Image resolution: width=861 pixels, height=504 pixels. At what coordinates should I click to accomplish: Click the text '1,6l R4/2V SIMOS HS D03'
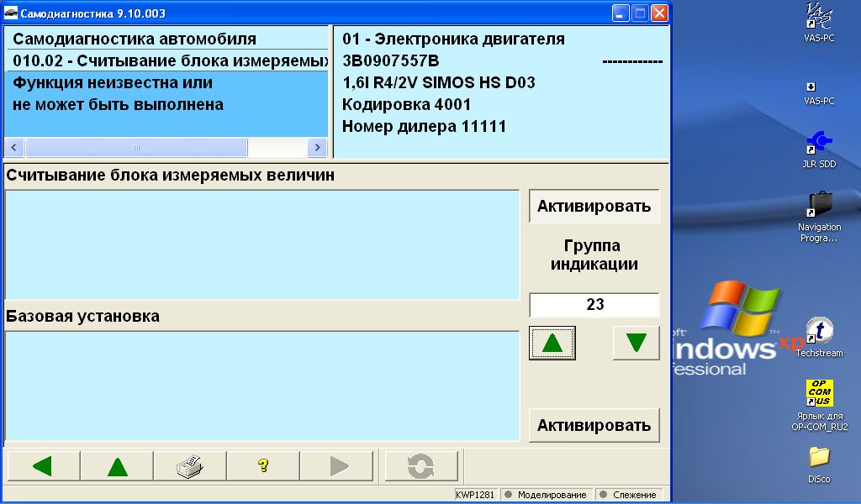tap(439, 83)
